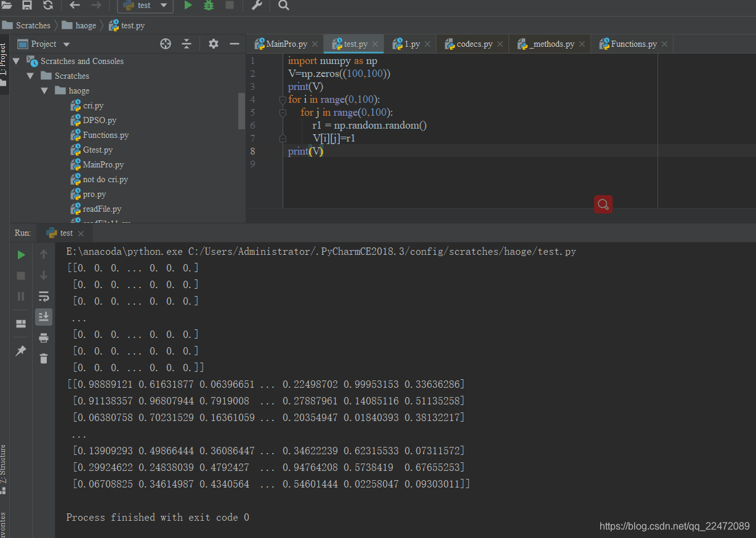Open DPSO.py in the project tree
Screen dimensions: 756x538
[x=100, y=120]
